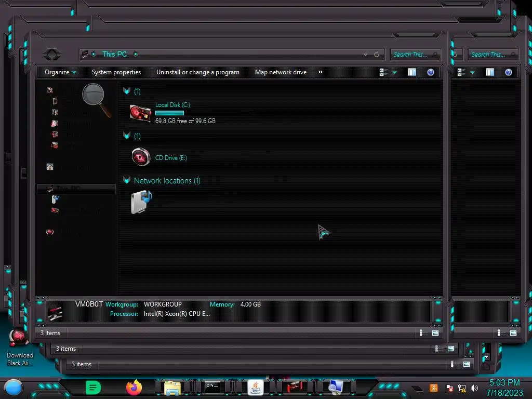Open the volume speaker tray icon

point(474,388)
